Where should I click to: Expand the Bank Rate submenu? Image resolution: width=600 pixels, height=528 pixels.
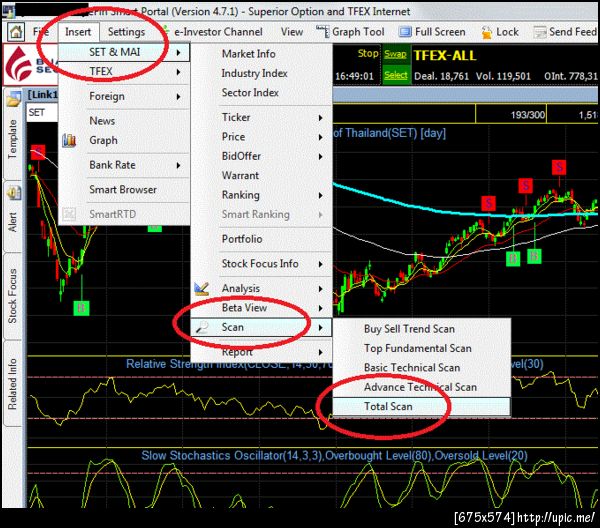point(124,165)
